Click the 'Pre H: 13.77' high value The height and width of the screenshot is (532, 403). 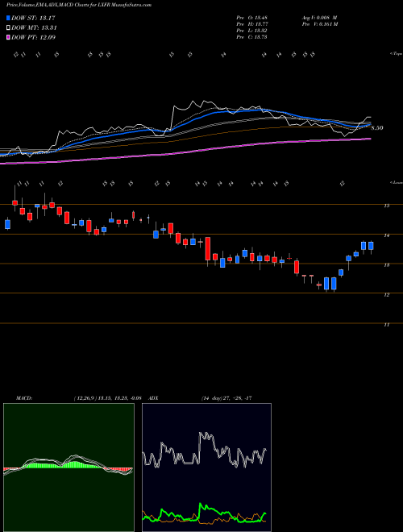click(x=251, y=24)
